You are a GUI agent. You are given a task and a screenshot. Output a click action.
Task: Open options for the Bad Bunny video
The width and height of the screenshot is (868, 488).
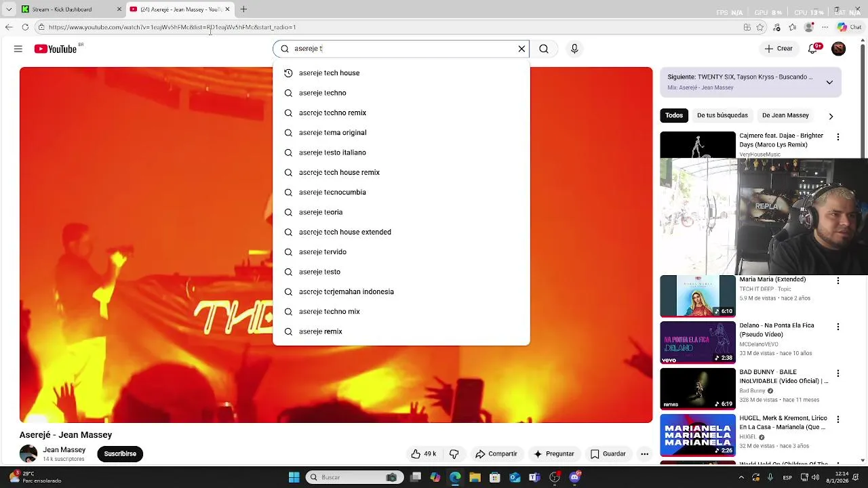(x=838, y=373)
